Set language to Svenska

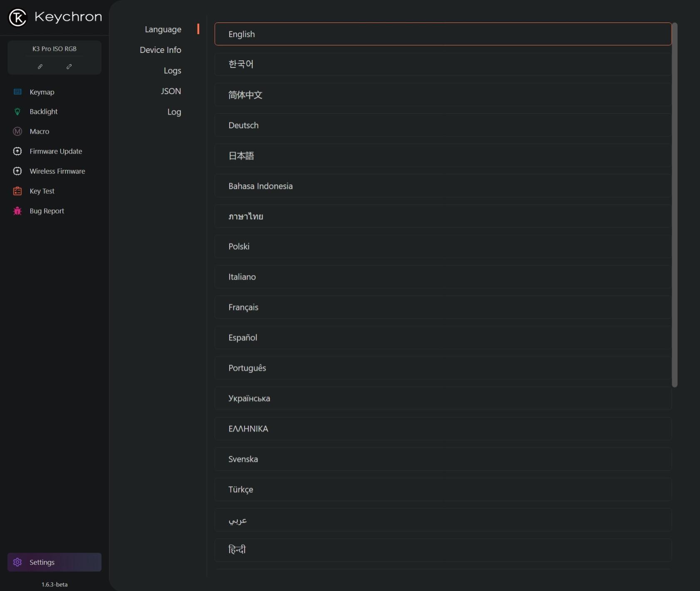(x=443, y=459)
